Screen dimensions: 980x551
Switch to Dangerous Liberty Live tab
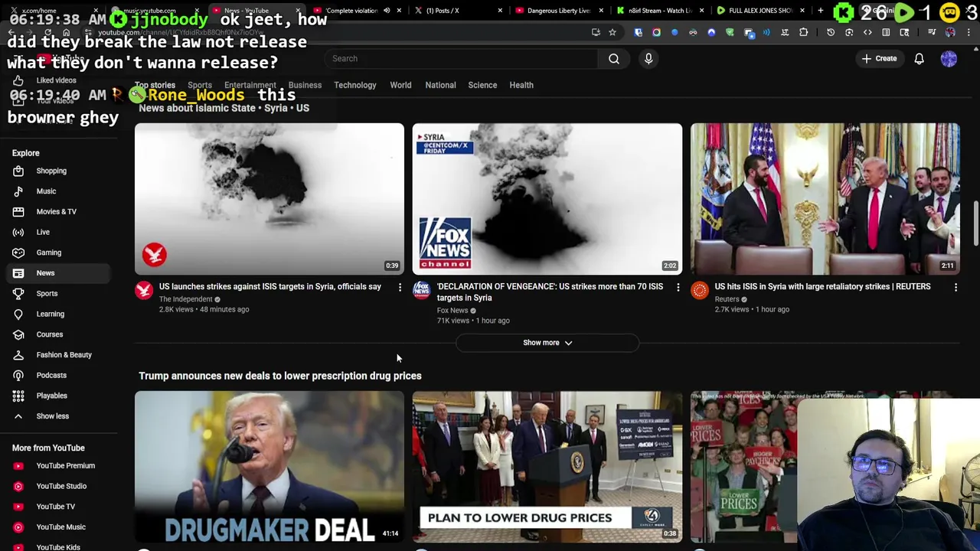tap(559, 11)
